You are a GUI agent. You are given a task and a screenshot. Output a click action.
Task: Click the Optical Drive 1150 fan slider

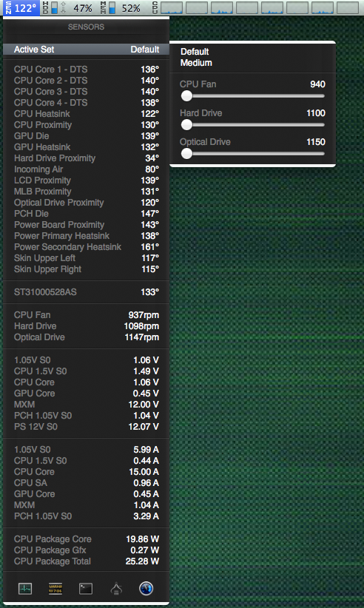[x=253, y=154]
